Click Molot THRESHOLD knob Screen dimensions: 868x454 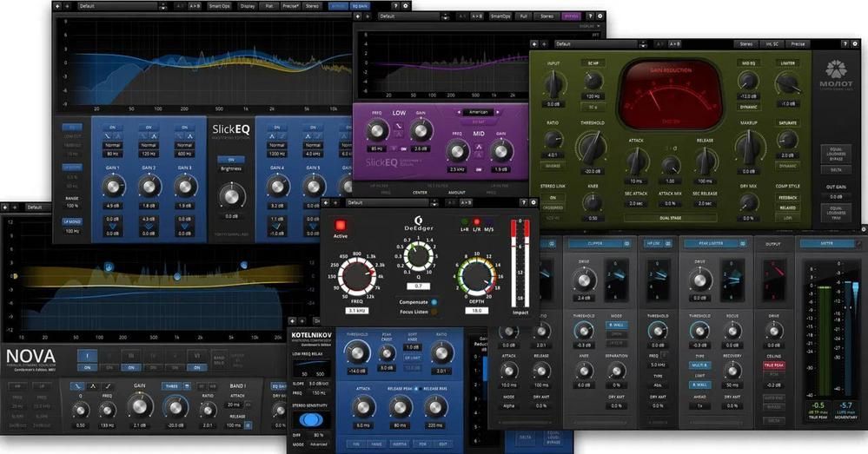(x=591, y=148)
